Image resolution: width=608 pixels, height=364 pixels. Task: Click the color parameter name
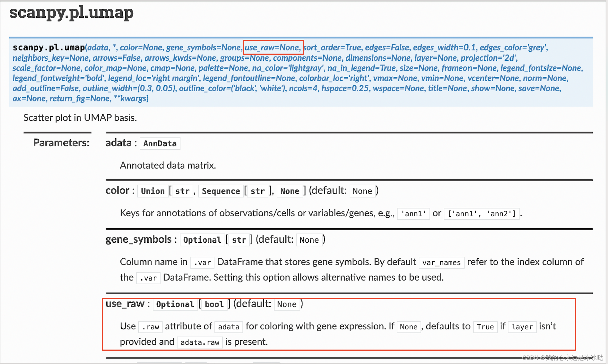point(117,190)
